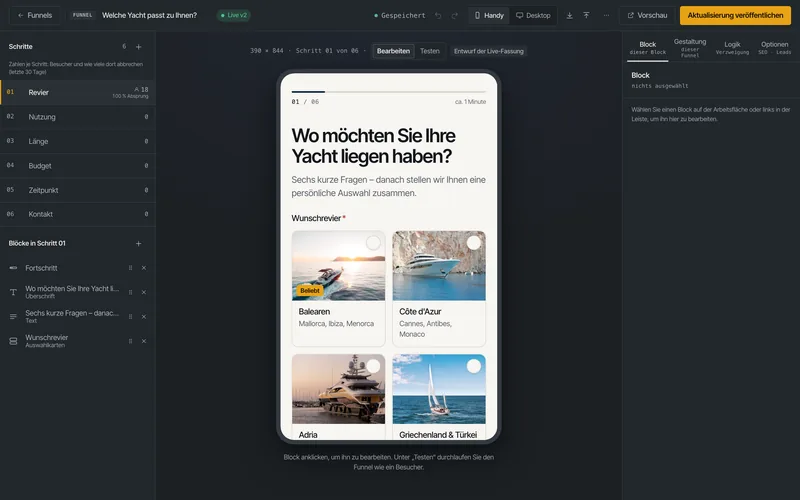Click the Gespeichert status indicator
800x500 pixels.
click(x=400, y=16)
